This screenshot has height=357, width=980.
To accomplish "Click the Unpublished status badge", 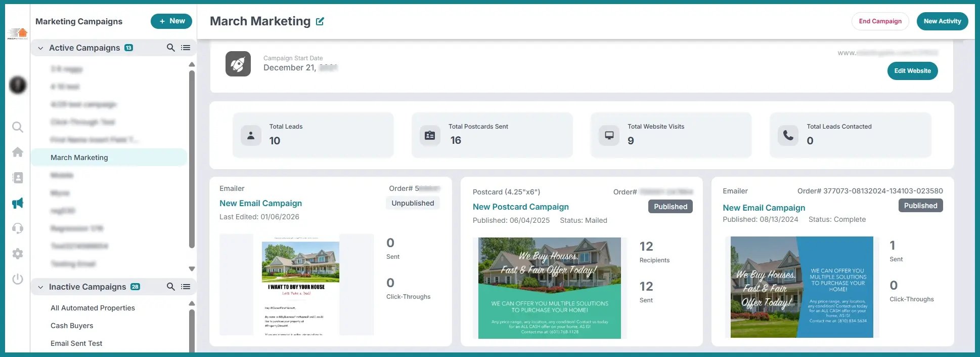I will [413, 203].
